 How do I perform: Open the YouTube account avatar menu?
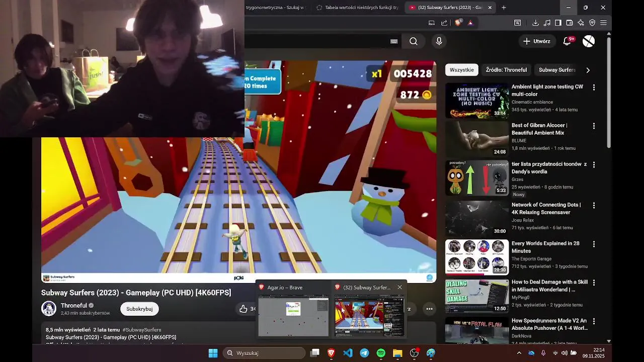pos(589,41)
